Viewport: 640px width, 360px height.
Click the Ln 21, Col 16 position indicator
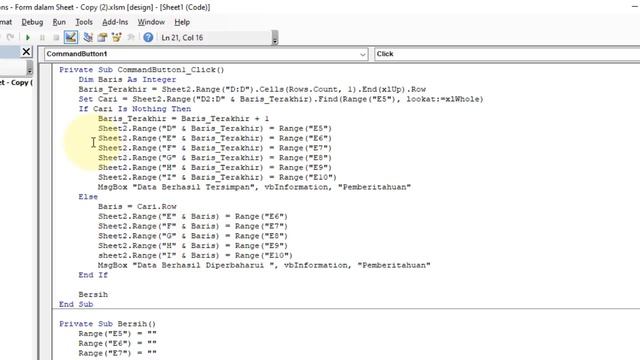(182, 38)
